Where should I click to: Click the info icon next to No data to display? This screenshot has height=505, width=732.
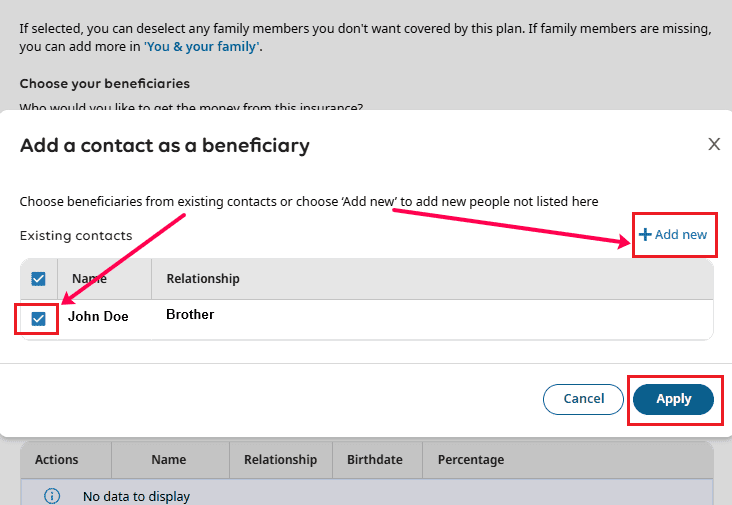coord(52,496)
